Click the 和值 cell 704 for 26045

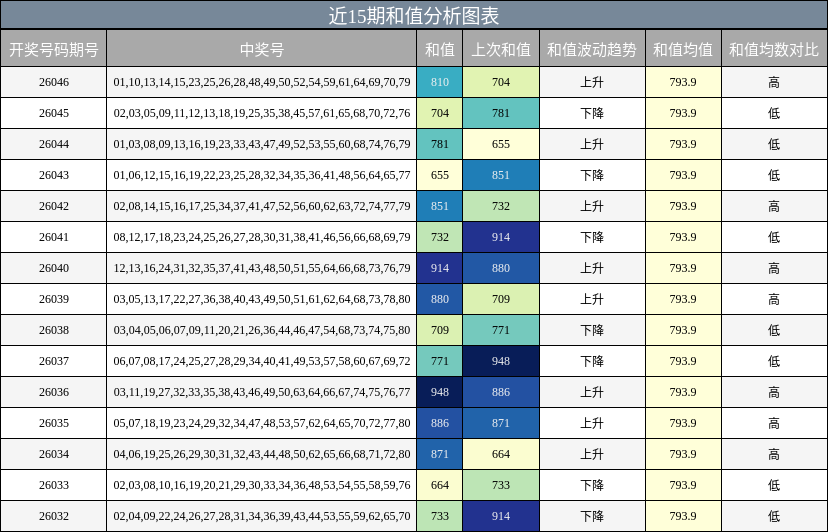coord(439,113)
